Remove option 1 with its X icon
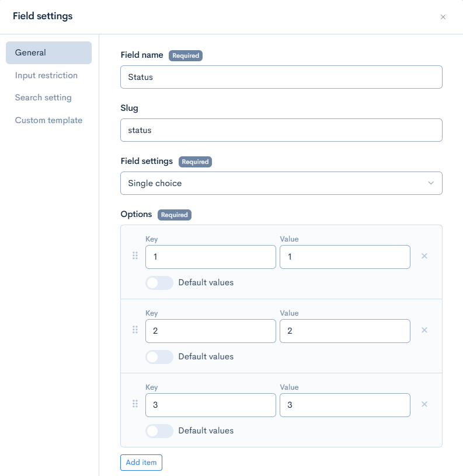Viewport: 463px width, 476px height. (x=424, y=256)
